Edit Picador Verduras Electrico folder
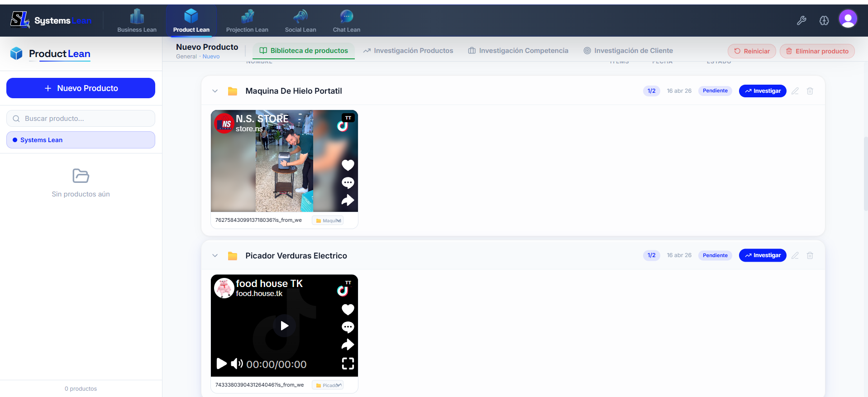868x397 pixels. (x=795, y=255)
